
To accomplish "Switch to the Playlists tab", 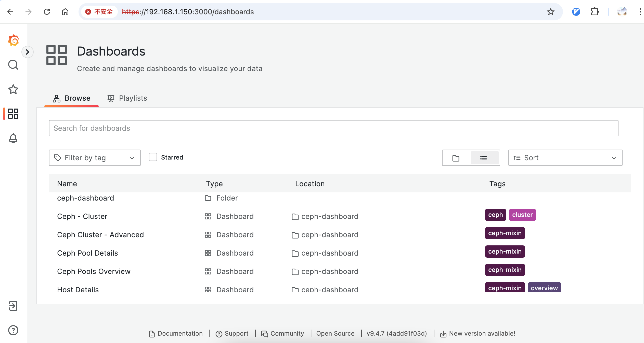I will (x=127, y=98).
